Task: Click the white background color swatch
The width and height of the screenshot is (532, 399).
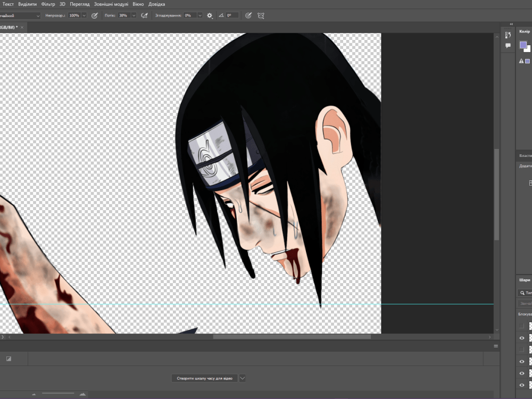Action: click(x=529, y=49)
